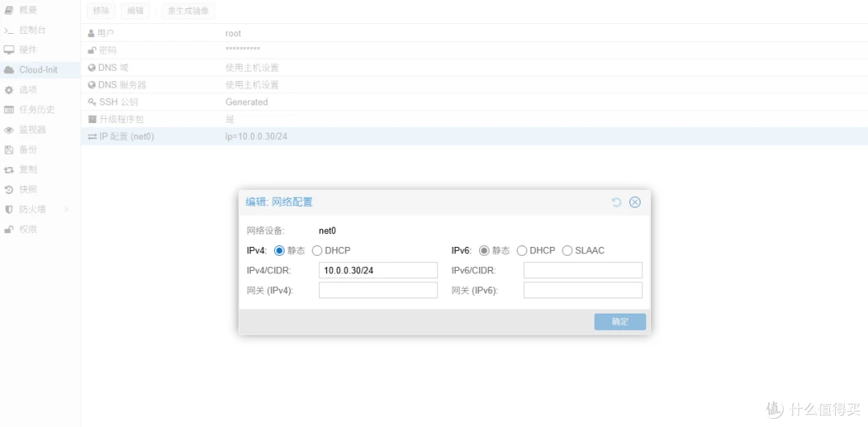The height and width of the screenshot is (427, 868).
Task: Open the 复制 replication sidebar entry
Action: click(x=40, y=170)
